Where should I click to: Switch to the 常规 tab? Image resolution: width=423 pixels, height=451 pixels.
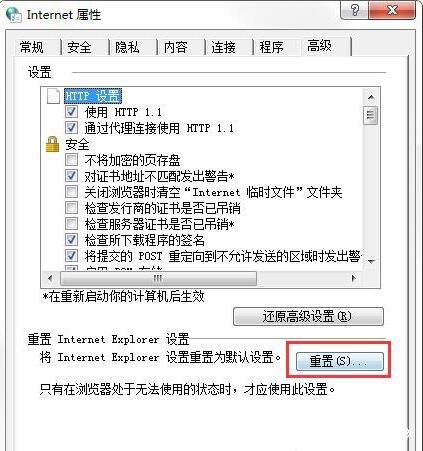point(32,47)
